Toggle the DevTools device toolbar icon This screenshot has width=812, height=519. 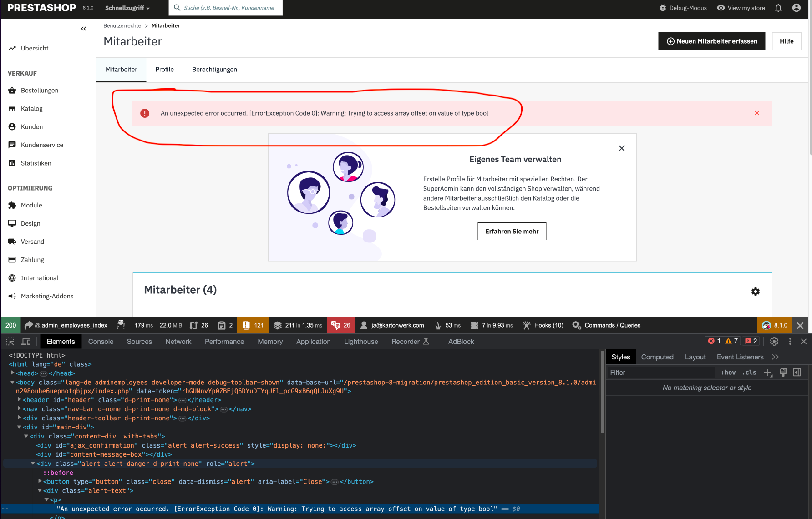(x=26, y=342)
